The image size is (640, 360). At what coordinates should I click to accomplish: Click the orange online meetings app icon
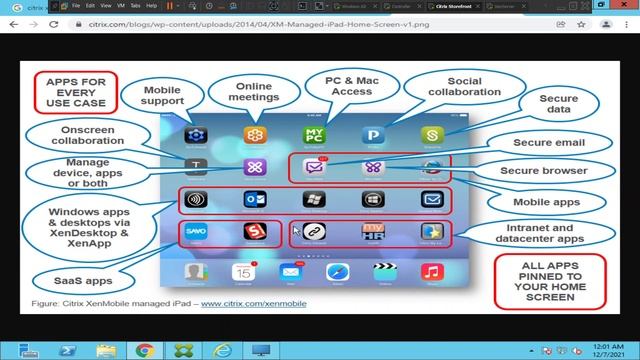click(255, 135)
